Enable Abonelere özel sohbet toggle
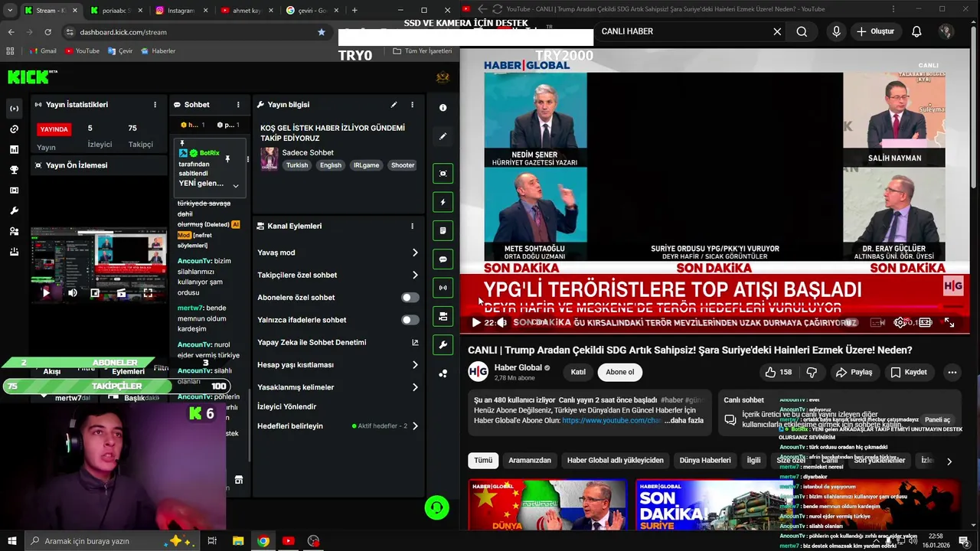 tap(410, 298)
